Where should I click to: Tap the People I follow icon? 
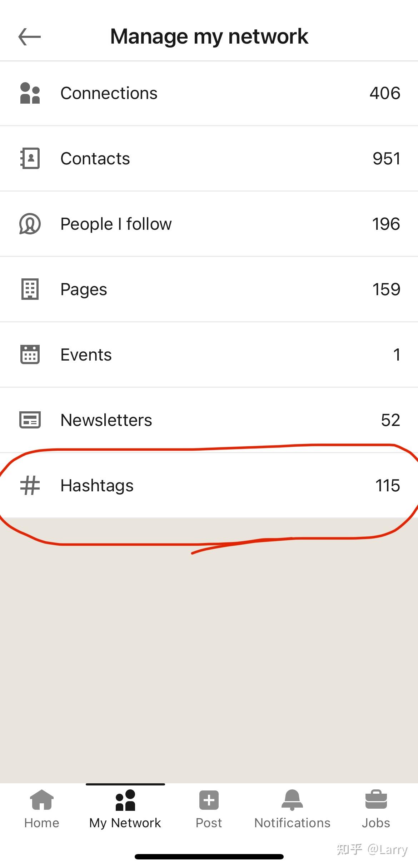click(30, 224)
